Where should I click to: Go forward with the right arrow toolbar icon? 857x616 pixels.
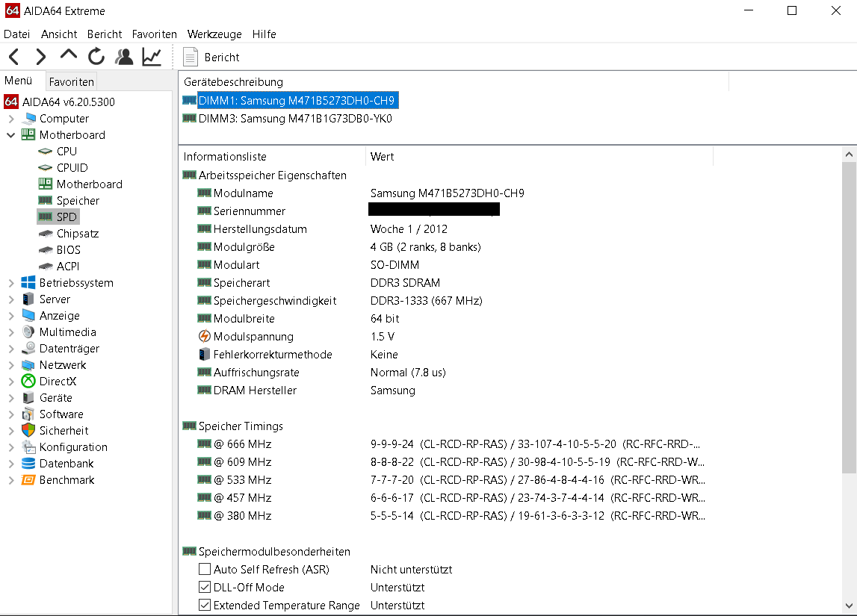point(41,57)
